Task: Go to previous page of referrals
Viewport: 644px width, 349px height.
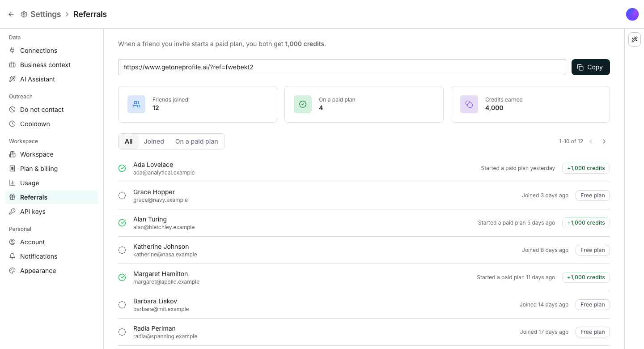Action: [591, 141]
